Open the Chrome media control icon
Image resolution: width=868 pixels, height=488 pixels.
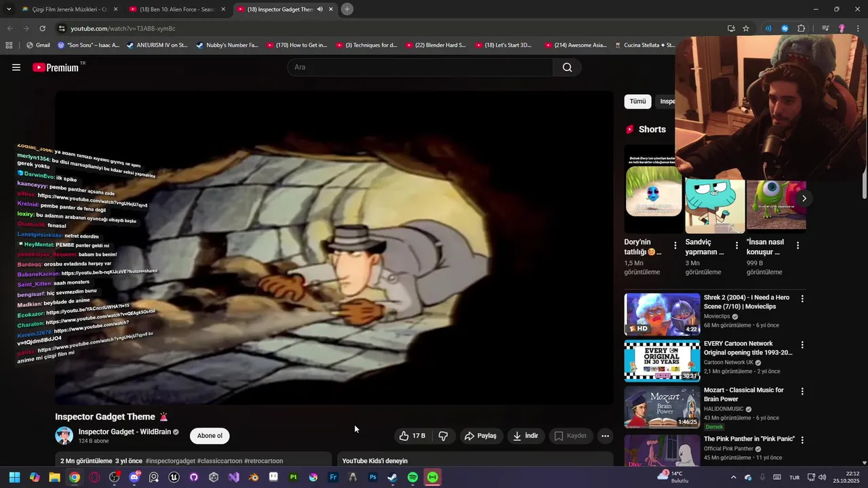[825, 28]
